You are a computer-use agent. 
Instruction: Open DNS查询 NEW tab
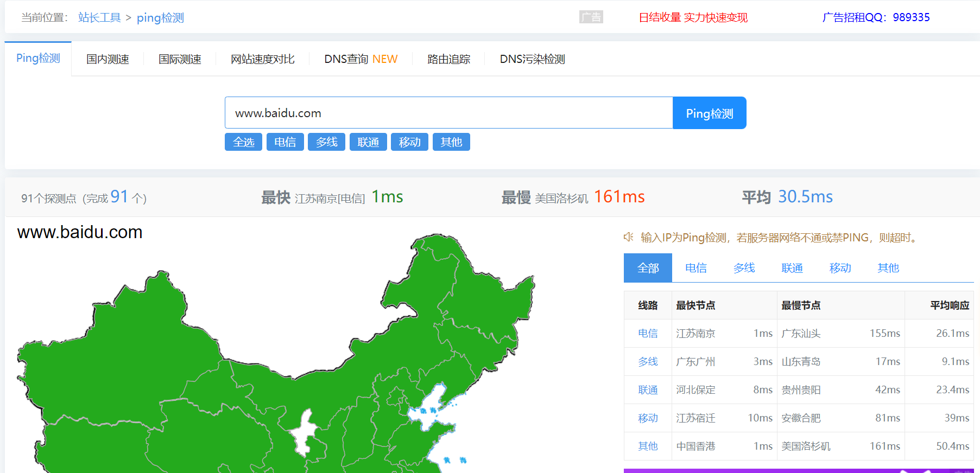pyautogui.click(x=361, y=59)
